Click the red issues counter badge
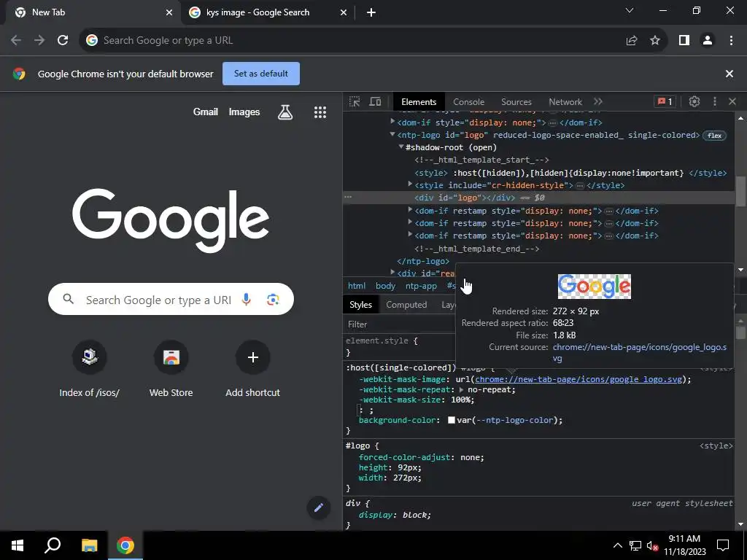The height and width of the screenshot is (560, 747). [665, 101]
